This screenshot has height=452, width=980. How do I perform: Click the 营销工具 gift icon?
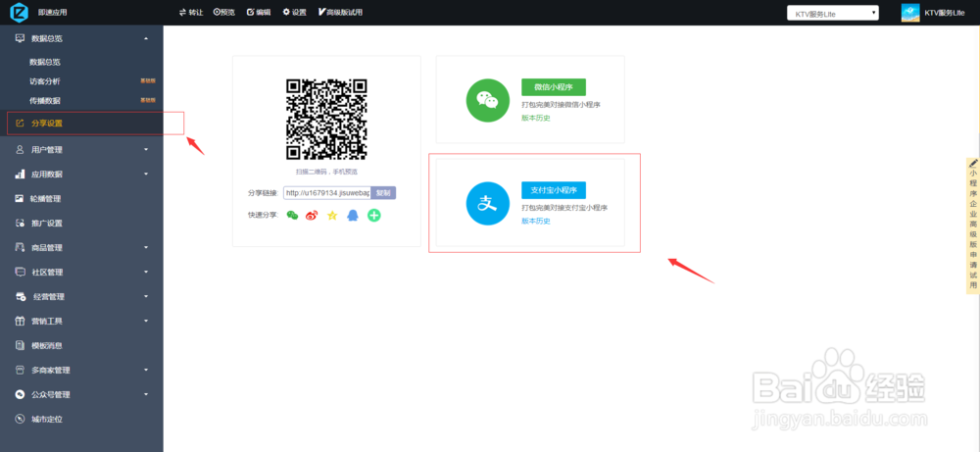coord(20,321)
